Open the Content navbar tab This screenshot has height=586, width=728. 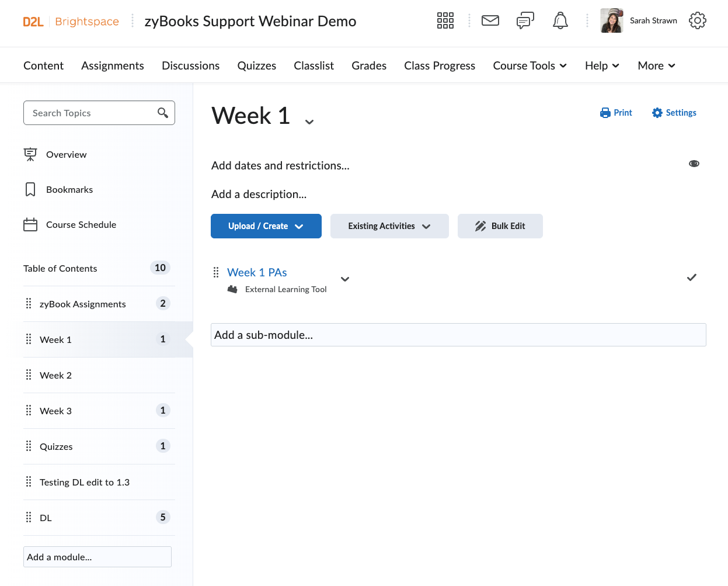(43, 65)
